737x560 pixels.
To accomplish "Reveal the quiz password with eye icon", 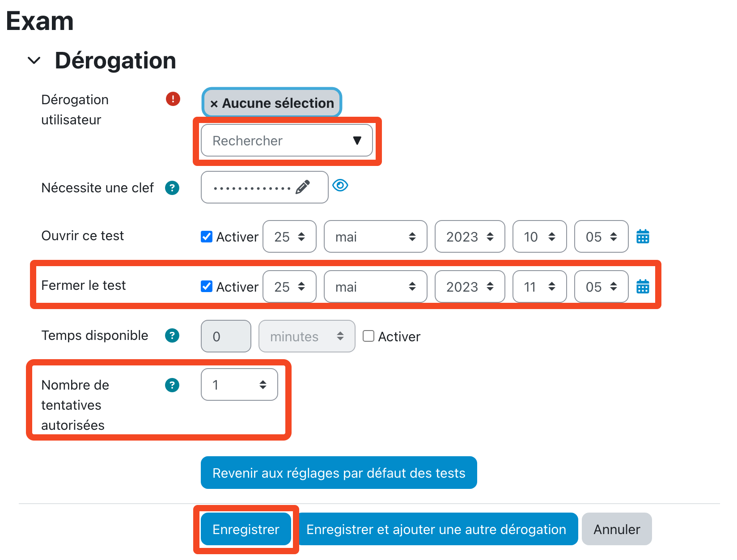I will pyautogui.click(x=340, y=185).
